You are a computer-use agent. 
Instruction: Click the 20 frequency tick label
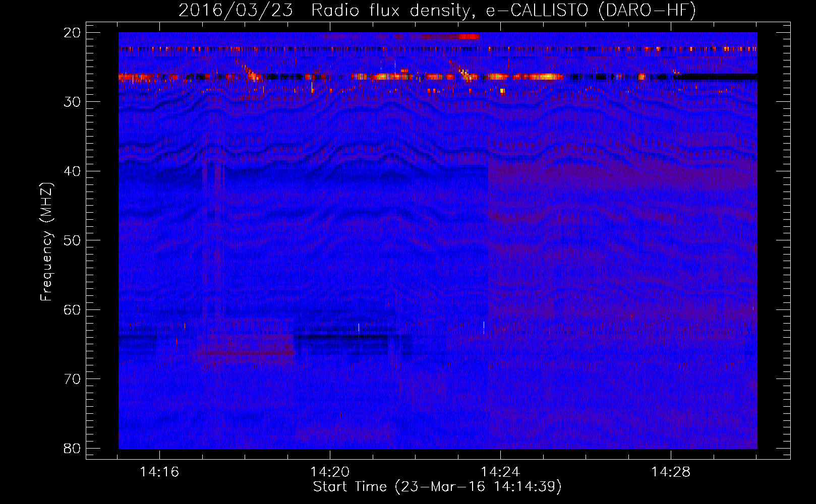(72, 33)
